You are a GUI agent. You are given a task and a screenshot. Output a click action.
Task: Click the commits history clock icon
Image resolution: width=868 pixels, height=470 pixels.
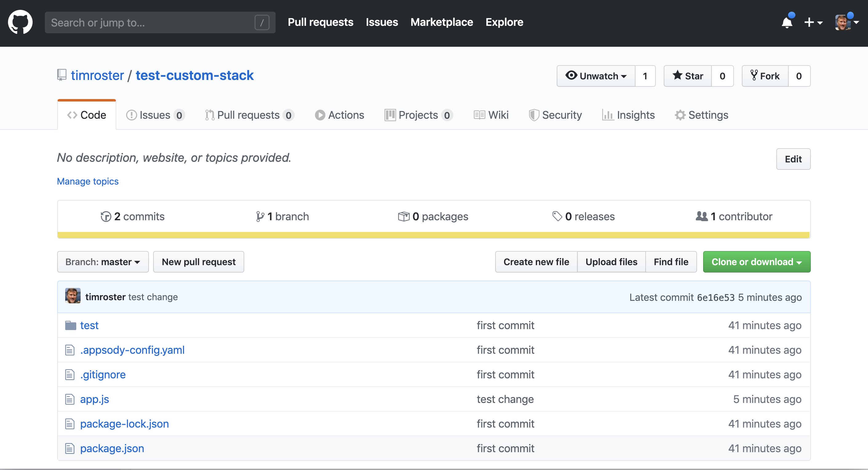106,216
